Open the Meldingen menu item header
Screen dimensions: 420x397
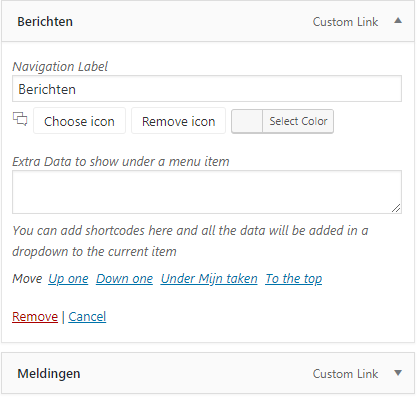[208, 373]
